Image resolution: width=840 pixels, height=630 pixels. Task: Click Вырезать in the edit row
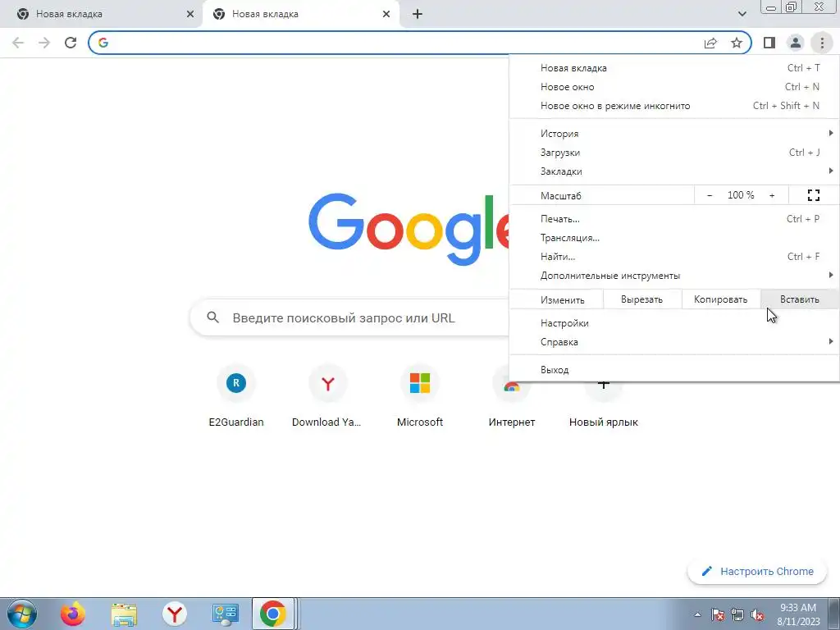[x=641, y=299]
